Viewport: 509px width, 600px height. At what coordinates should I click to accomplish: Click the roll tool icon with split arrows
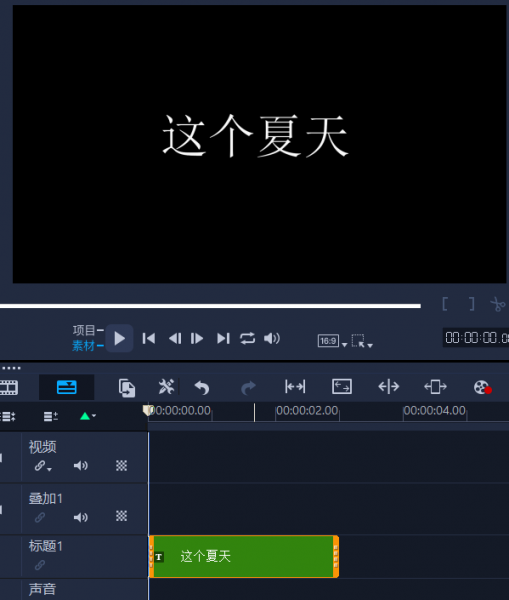pos(388,387)
